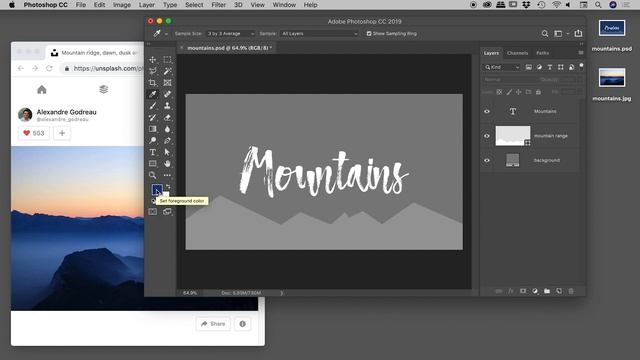Toggle Show Sampling Ring checkbox
Viewport: 640px width, 360px height.
(x=369, y=33)
